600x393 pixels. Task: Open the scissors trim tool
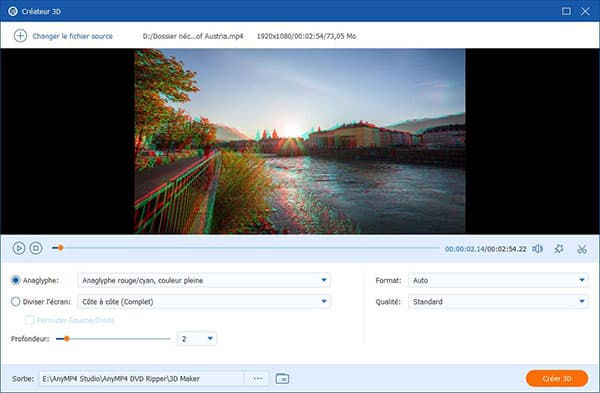pos(582,249)
